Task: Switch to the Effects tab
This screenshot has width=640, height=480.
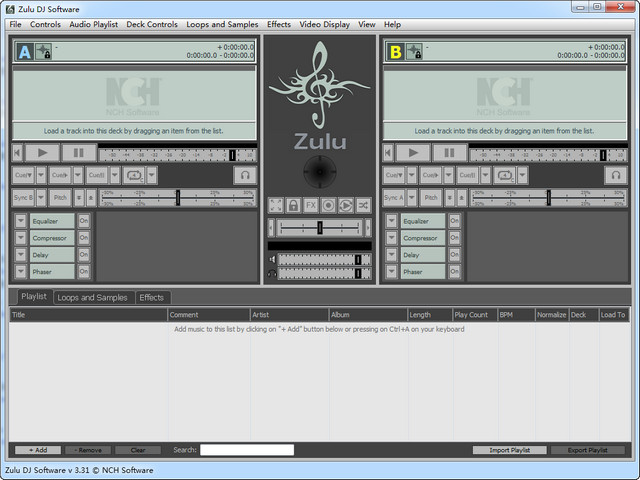Action: pos(151,298)
